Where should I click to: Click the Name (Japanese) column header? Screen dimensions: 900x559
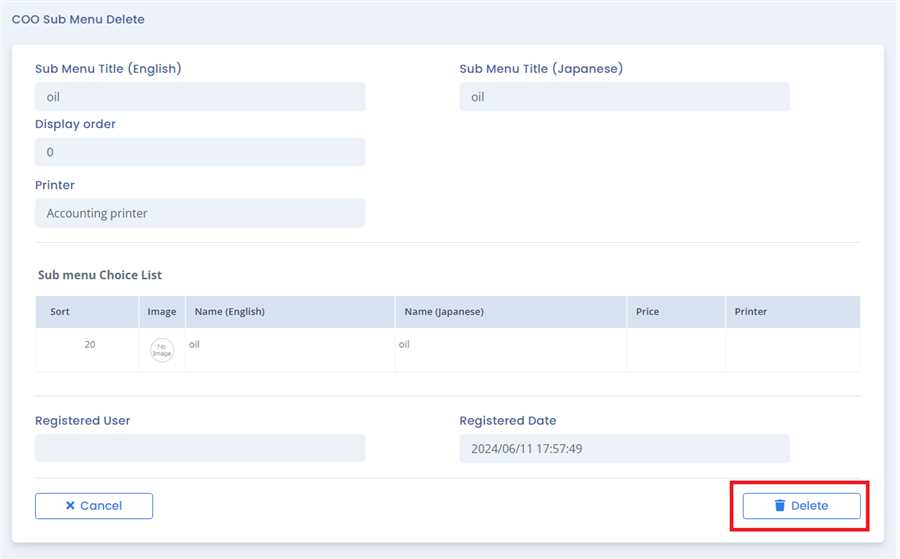444,312
